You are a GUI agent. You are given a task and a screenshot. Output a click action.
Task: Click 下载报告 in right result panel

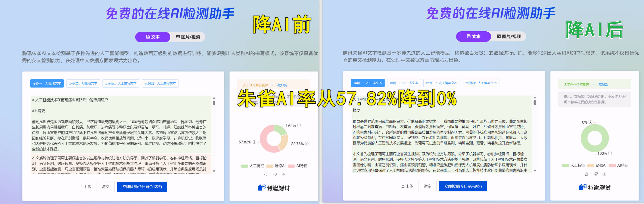pyautogui.click(x=600, y=85)
